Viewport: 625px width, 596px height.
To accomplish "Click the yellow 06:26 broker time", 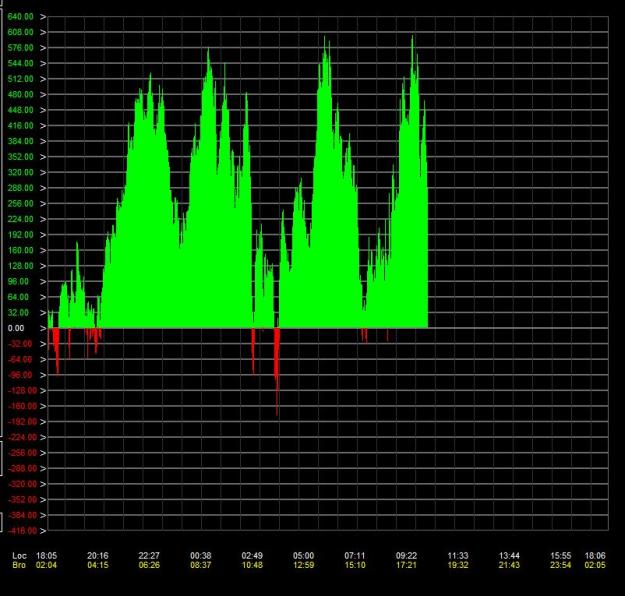I will pos(149,565).
